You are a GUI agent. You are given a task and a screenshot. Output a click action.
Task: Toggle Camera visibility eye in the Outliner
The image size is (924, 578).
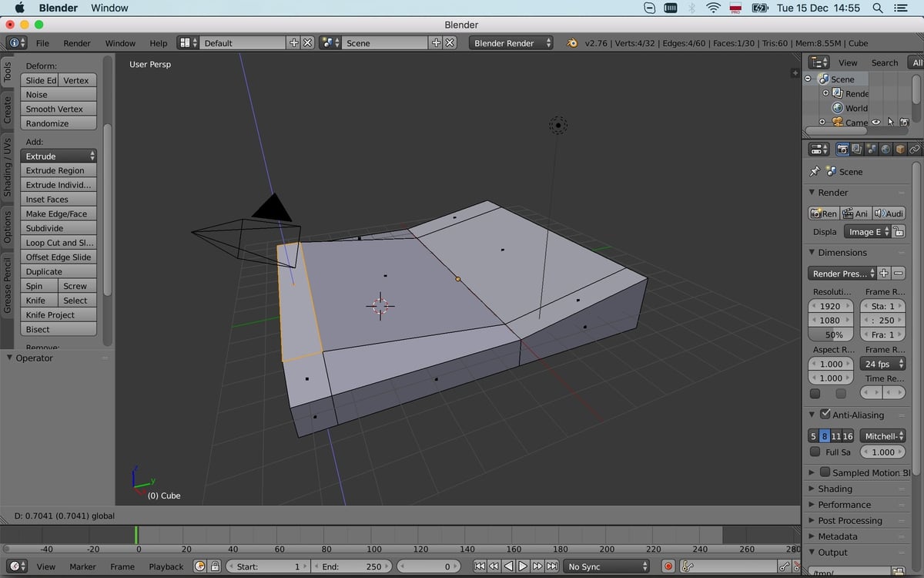coord(875,122)
